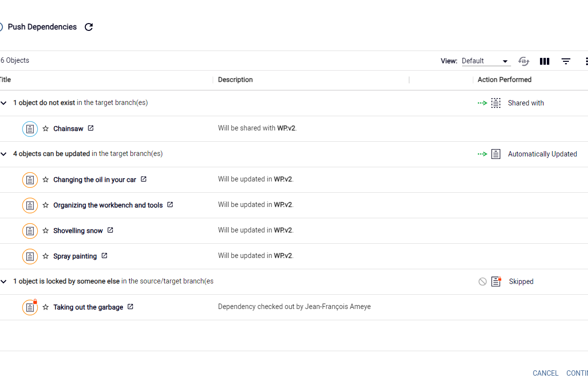Open Shovelling snow external link icon
The width and height of the screenshot is (588, 386).
110,230
